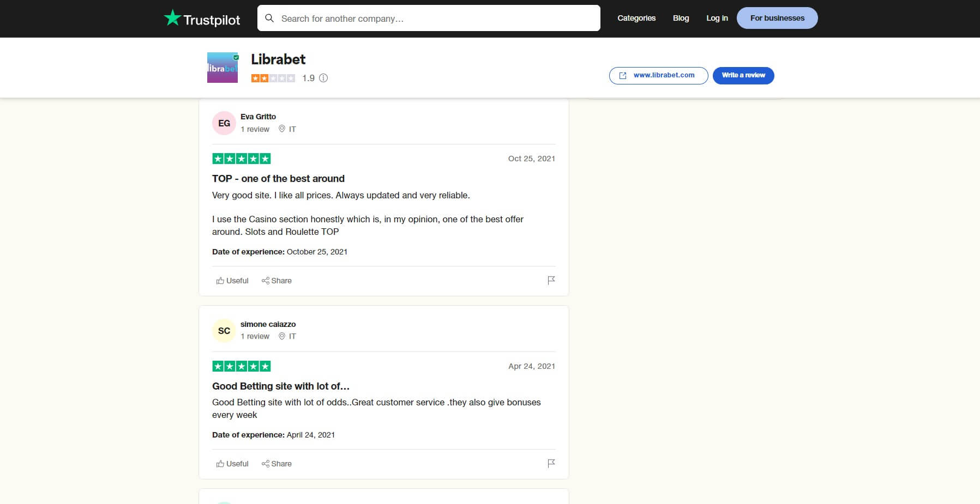980x504 pixels.
Task: Open the Categories menu
Action: pyautogui.click(x=636, y=18)
